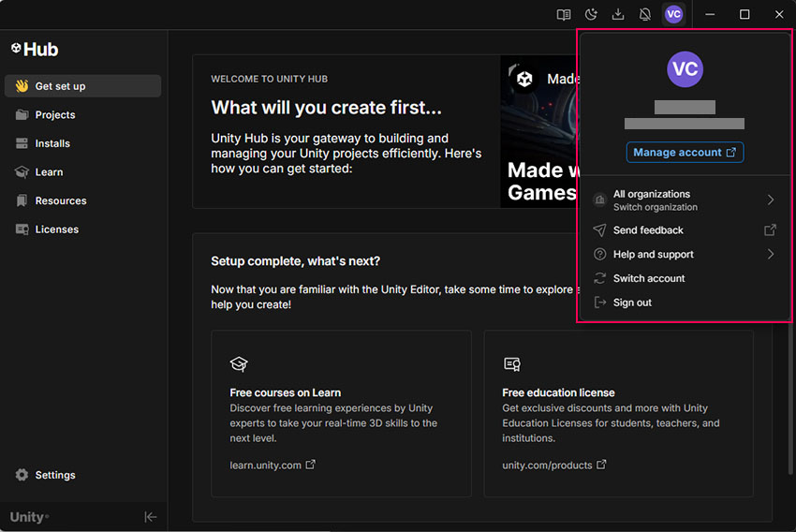Image resolution: width=796 pixels, height=532 pixels.
Task: Click the organization building icon
Action: pyautogui.click(x=599, y=200)
